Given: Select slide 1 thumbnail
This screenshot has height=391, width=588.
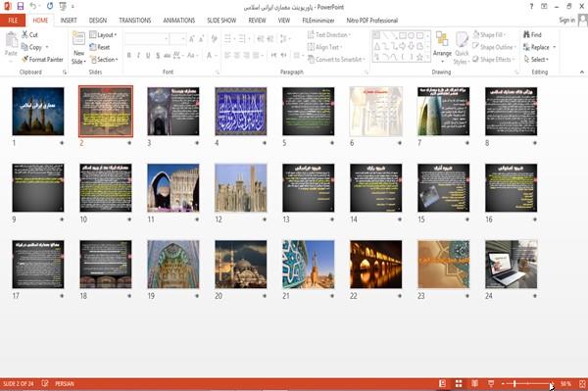Looking at the screenshot, I should coord(38,112).
